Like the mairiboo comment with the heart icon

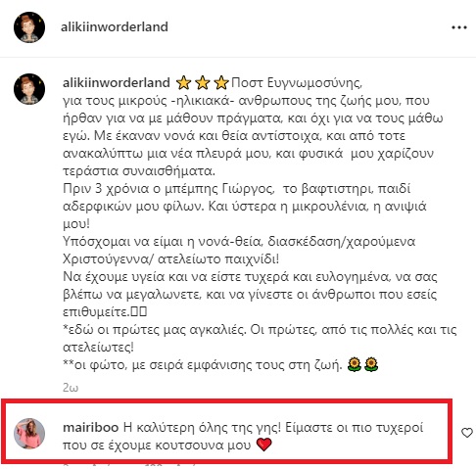pyautogui.click(x=467, y=433)
